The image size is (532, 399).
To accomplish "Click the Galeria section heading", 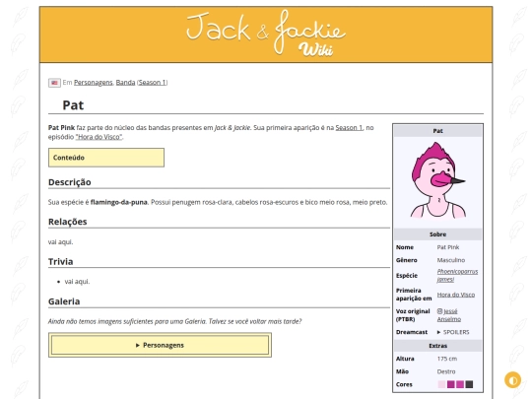I will coord(64,301).
